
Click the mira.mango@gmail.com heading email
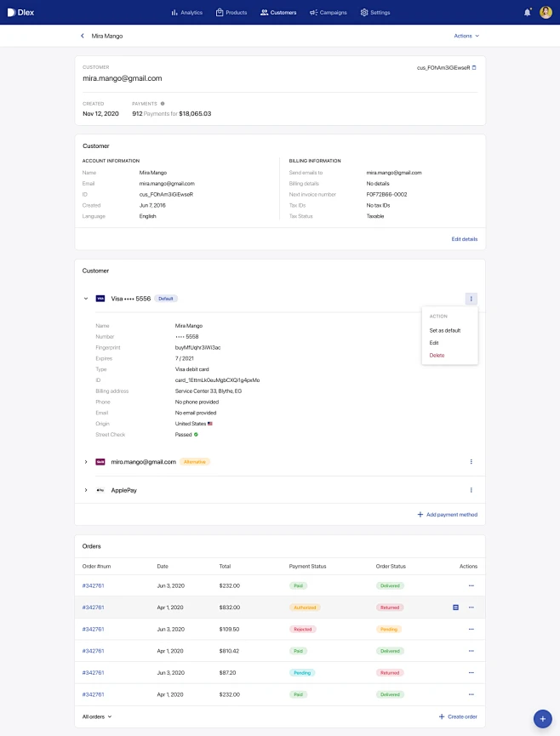point(122,78)
